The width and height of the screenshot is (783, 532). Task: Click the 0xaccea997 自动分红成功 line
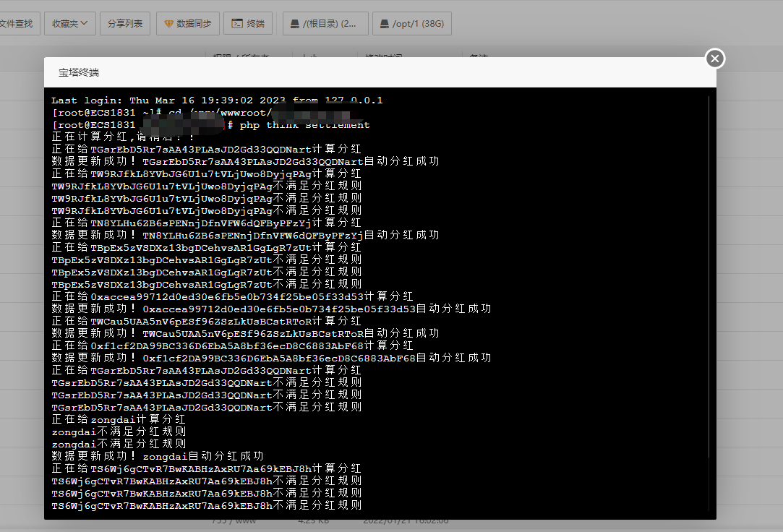tap(272, 309)
